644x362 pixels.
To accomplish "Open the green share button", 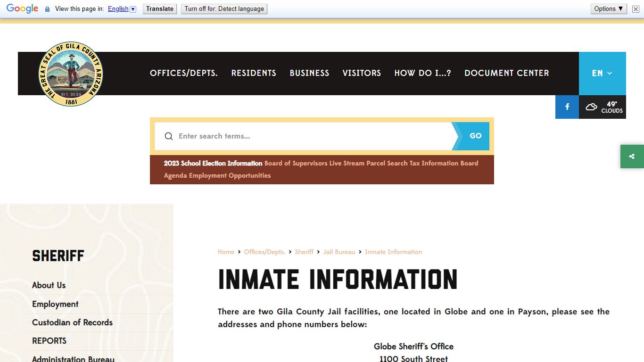I will point(632,156).
